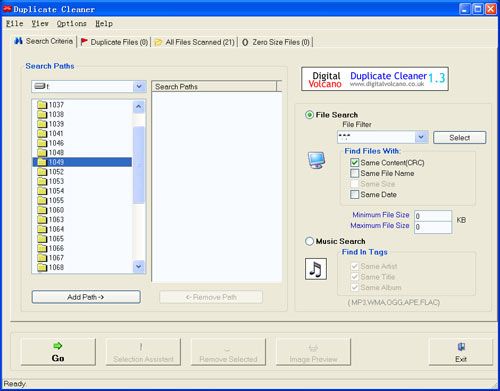Viewport: 500px width, 391px height.
Task: Click the Duplicate Cleaner title bar app icon
Action: coord(7,9)
